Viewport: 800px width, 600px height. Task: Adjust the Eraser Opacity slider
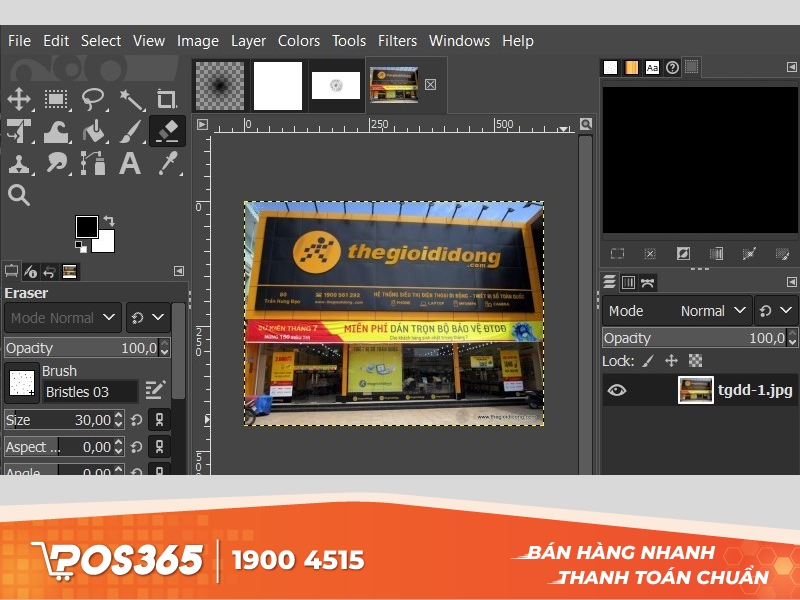(x=83, y=348)
